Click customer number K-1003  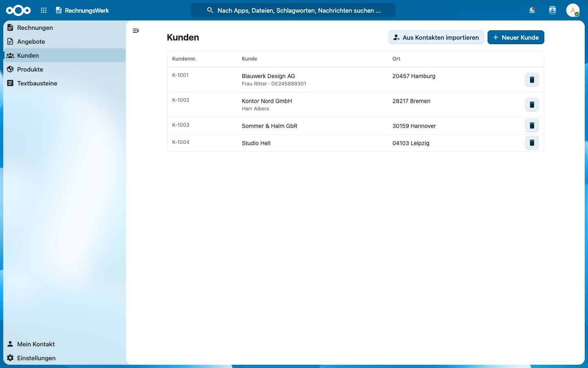pos(180,125)
